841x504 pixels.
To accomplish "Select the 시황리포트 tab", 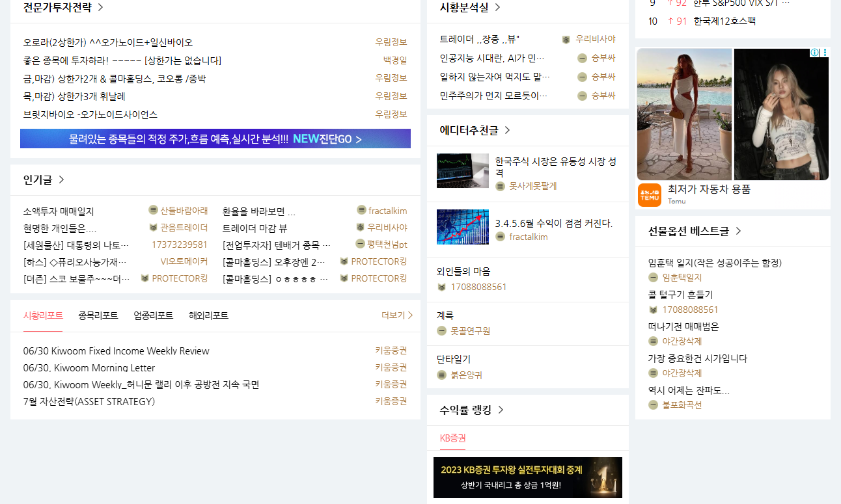I will coord(43,315).
